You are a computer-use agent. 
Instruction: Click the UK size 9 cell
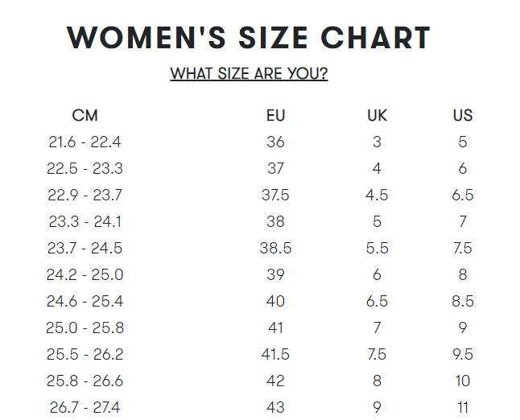click(377, 407)
